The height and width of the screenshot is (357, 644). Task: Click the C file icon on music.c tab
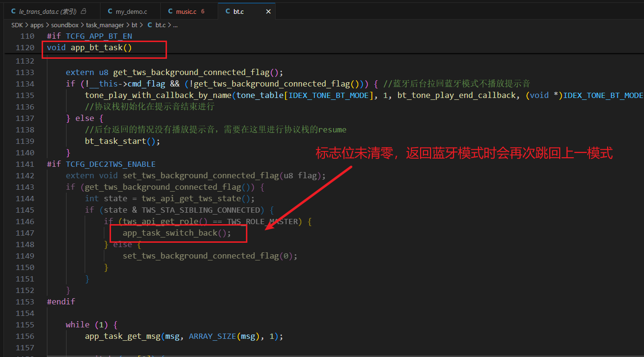171,11
